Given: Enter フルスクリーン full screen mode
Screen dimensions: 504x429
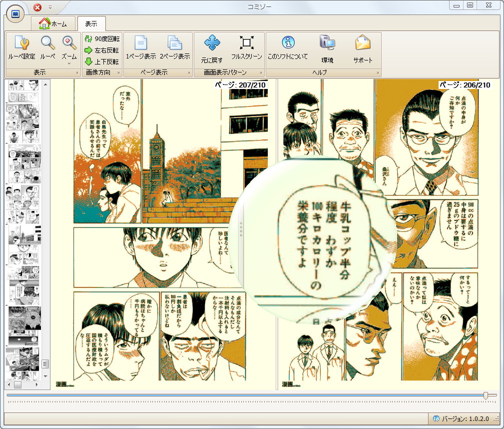Looking at the screenshot, I should point(247,47).
